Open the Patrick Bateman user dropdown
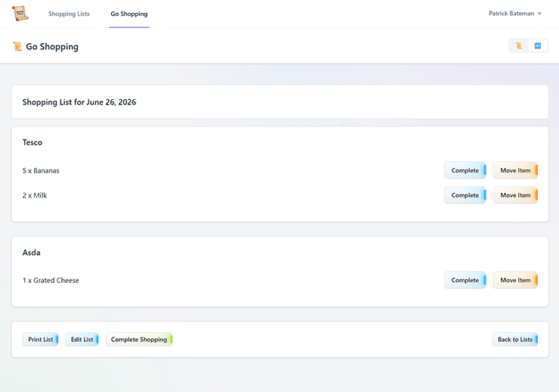Screen dimensions: 559x392 515,13
